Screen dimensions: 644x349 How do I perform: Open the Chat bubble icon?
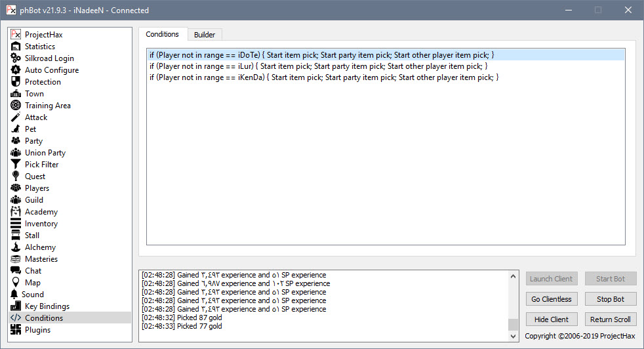click(16, 271)
